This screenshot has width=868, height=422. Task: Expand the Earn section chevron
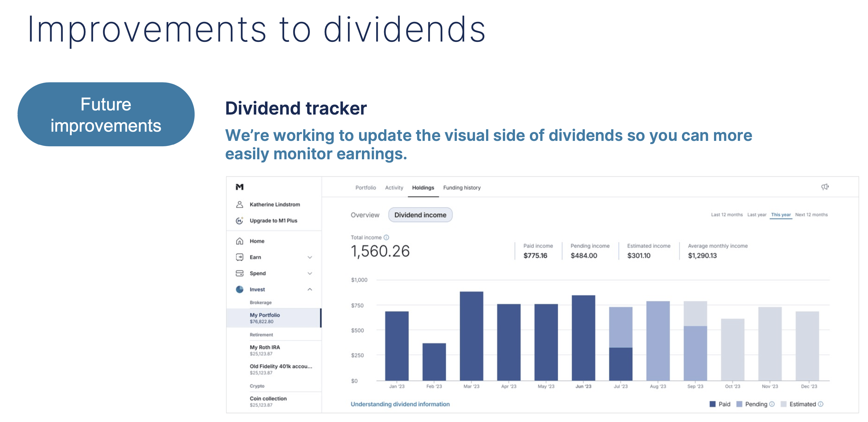pyautogui.click(x=310, y=257)
